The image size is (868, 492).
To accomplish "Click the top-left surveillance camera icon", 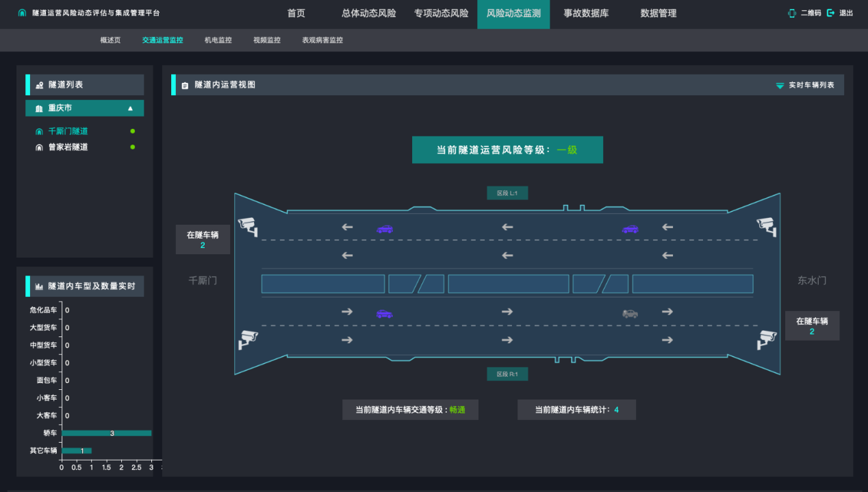I will (x=247, y=225).
